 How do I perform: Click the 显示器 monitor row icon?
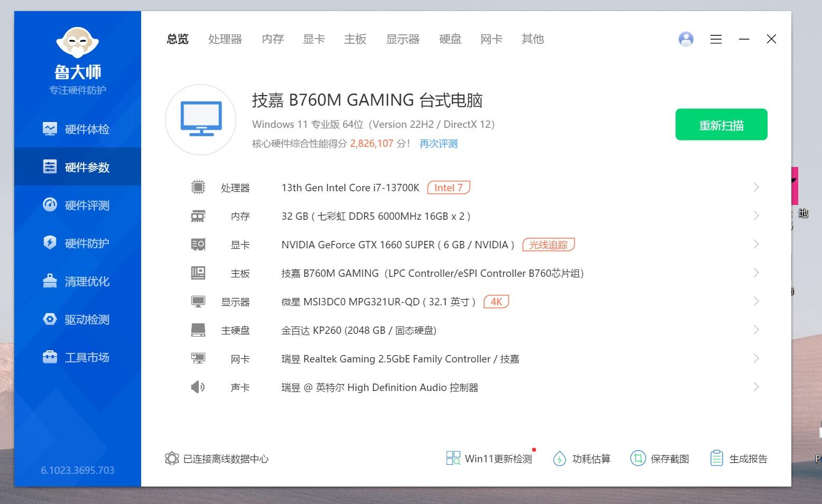[198, 302]
